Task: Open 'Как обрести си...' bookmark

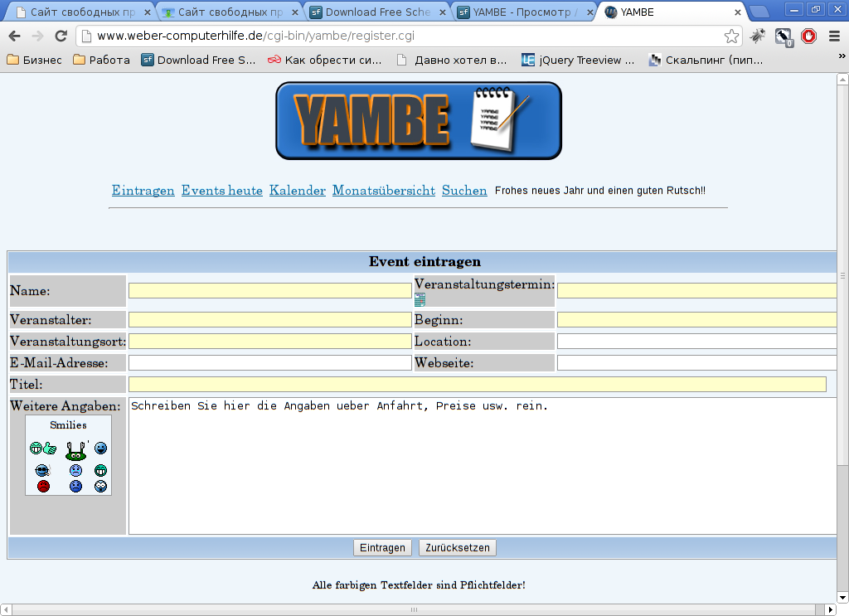Action: point(325,60)
